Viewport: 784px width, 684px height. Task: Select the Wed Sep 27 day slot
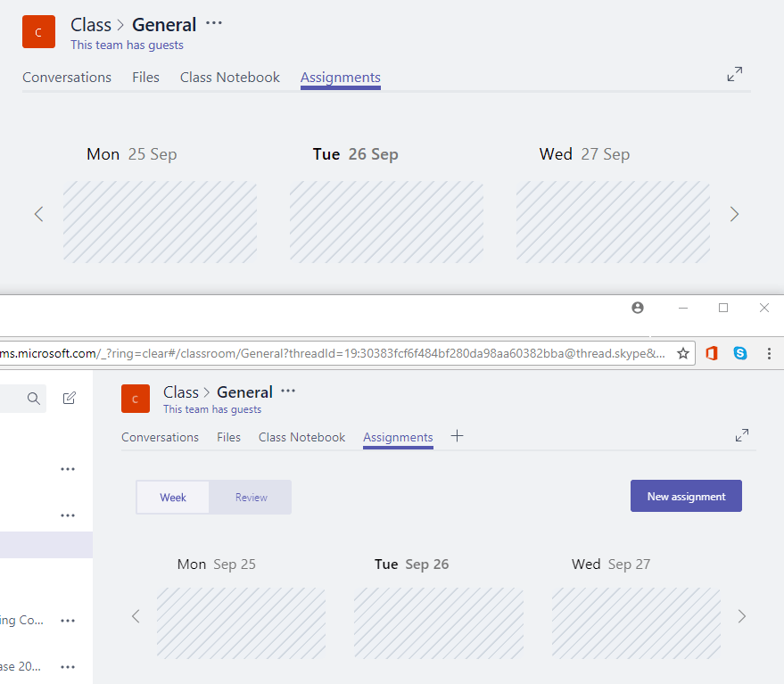pos(636,623)
